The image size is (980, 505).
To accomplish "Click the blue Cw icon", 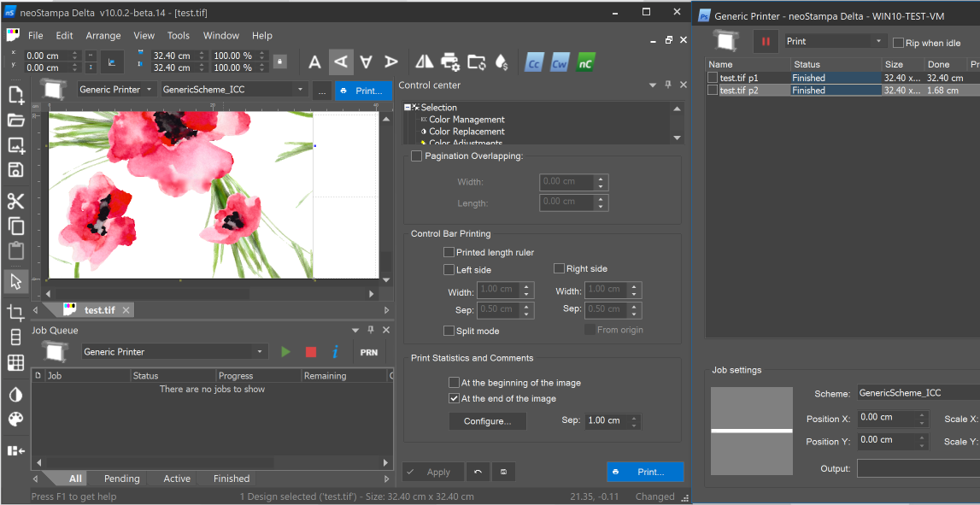I will 560,63.
